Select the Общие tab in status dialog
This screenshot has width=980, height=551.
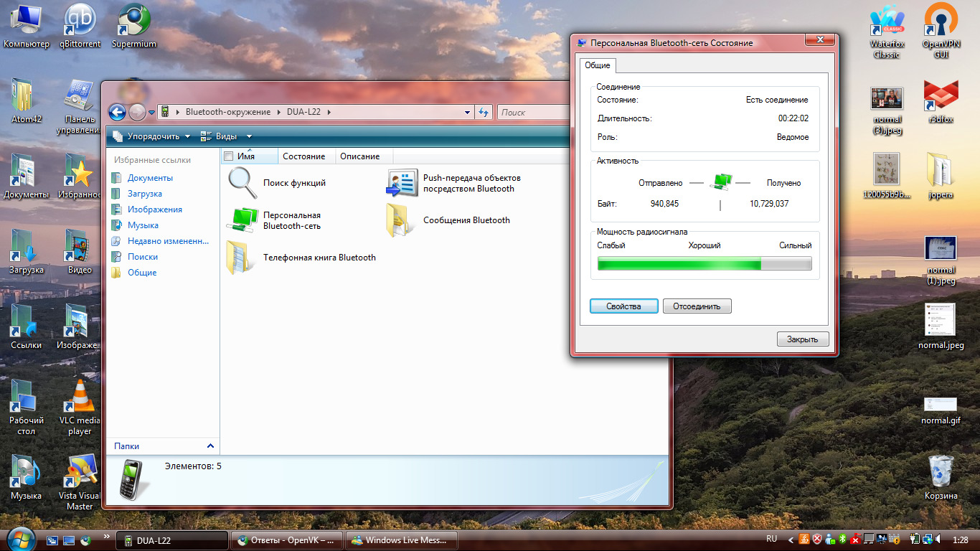click(x=597, y=65)
